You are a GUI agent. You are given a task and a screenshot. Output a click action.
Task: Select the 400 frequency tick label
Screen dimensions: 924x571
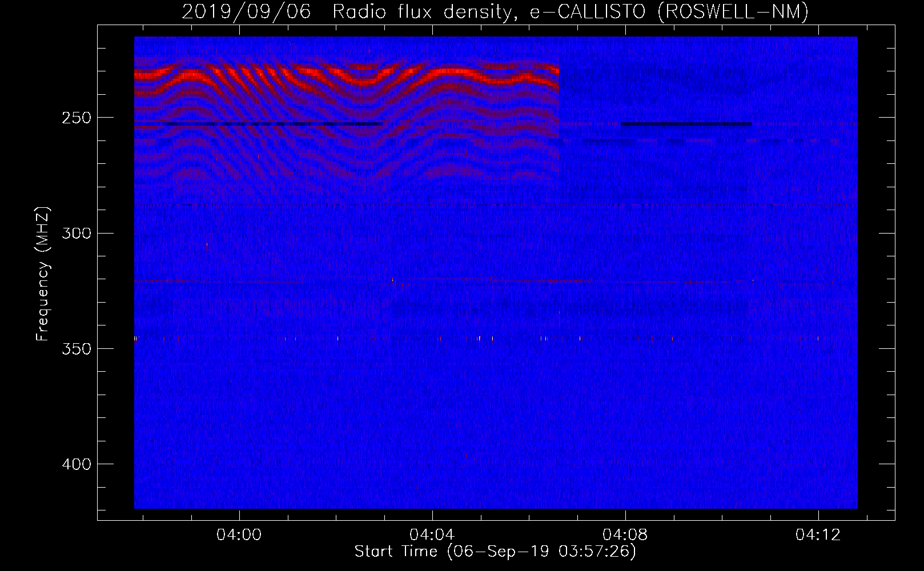pyautogui.click(x=77, y=464)
